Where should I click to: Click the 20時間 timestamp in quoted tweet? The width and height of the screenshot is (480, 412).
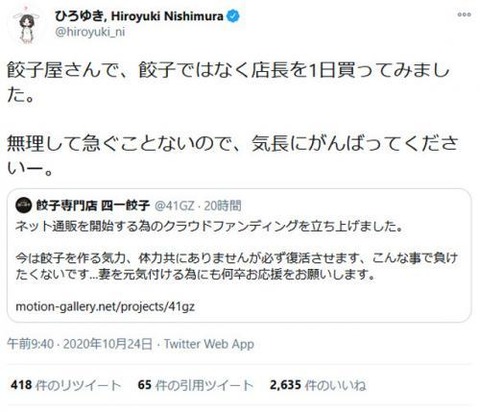tap(222, 206)
